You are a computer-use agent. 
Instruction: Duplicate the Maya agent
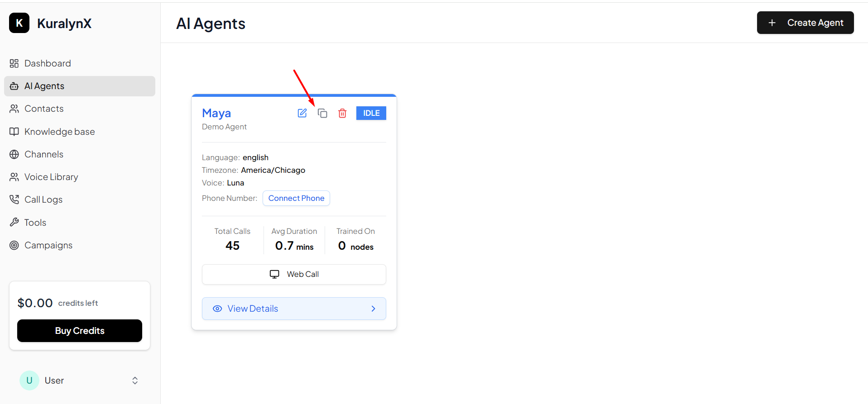[322, 113]
